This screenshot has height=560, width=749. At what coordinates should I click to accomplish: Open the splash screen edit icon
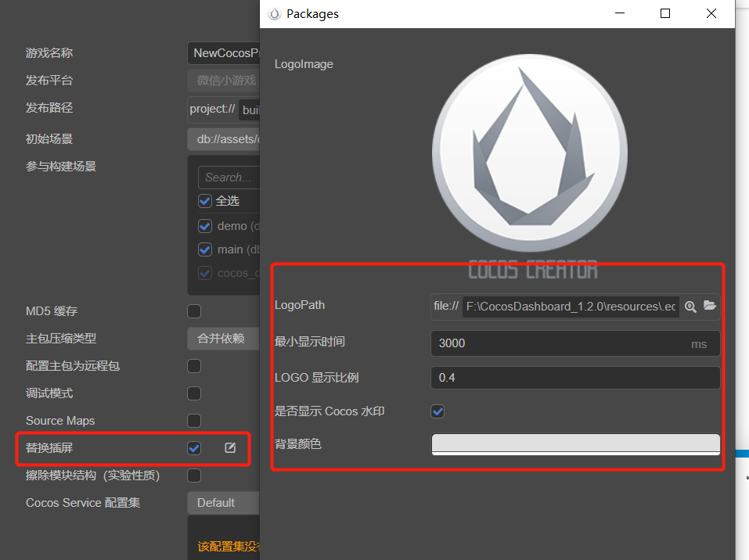tap(230, 448)
